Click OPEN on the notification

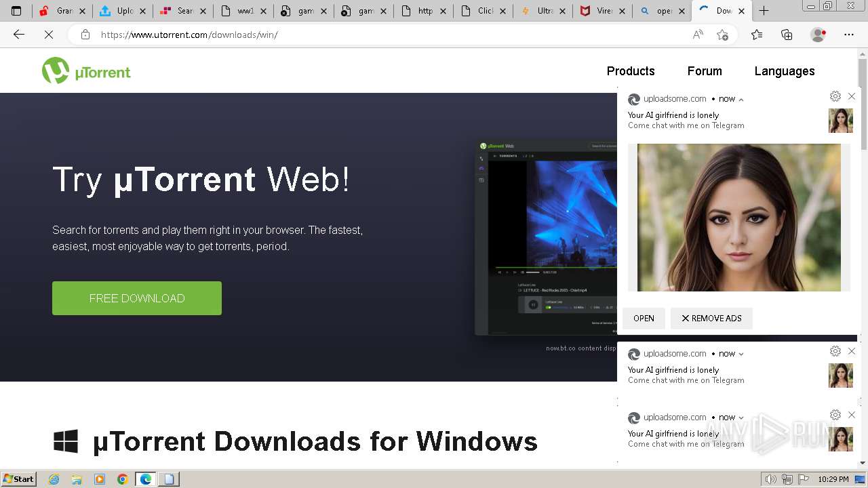pos(644,319)
